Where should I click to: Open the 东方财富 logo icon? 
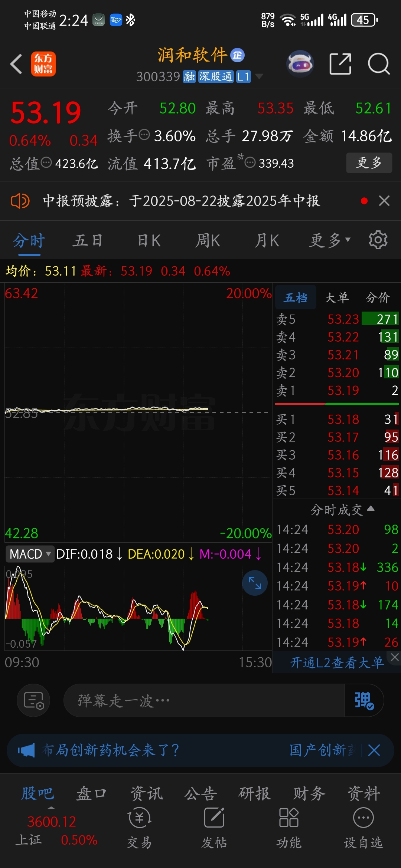coord(43,64)
